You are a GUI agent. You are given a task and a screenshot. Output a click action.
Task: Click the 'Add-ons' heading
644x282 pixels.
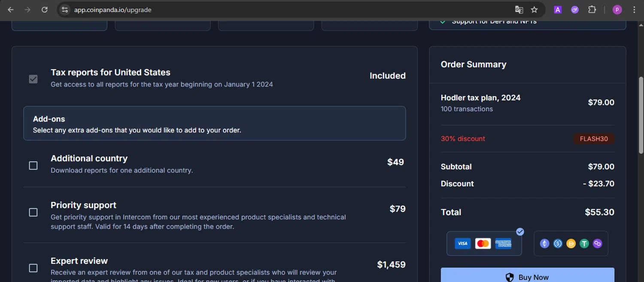pos(49,119)
